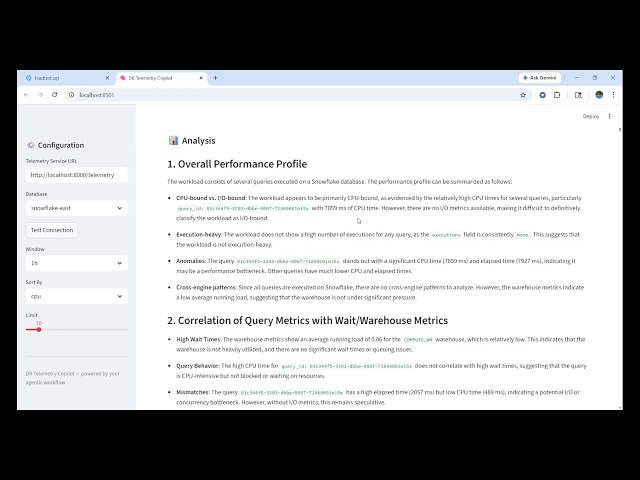The image size is (640, 480).
Task: Open the extensions puzzle icon
Action: [557, 95]
